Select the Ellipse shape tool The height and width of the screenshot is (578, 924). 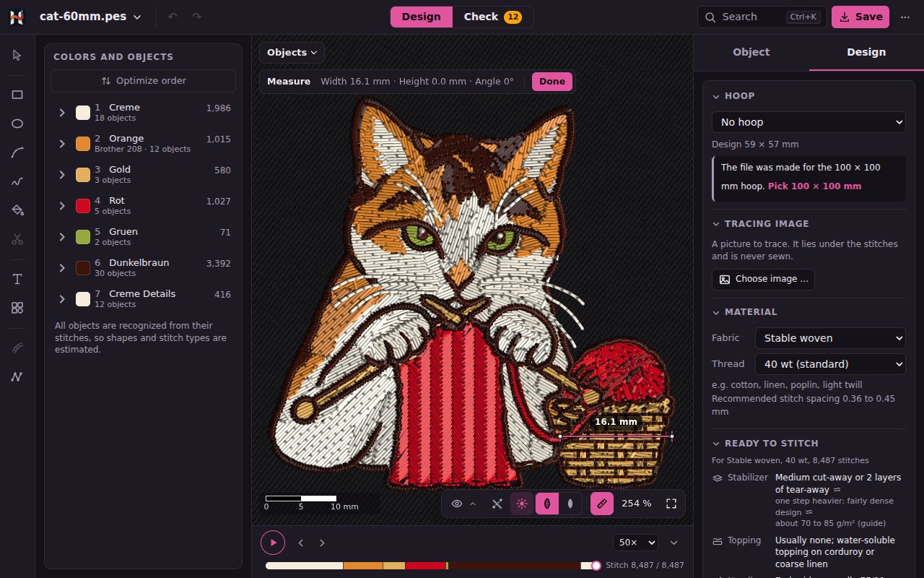17,124
